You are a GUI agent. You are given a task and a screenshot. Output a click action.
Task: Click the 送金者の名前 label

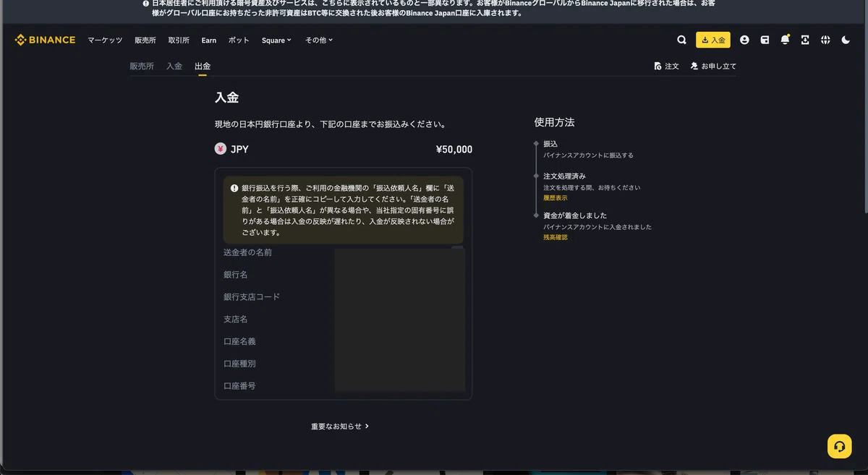pyautogui.click(x=248, y=252)
